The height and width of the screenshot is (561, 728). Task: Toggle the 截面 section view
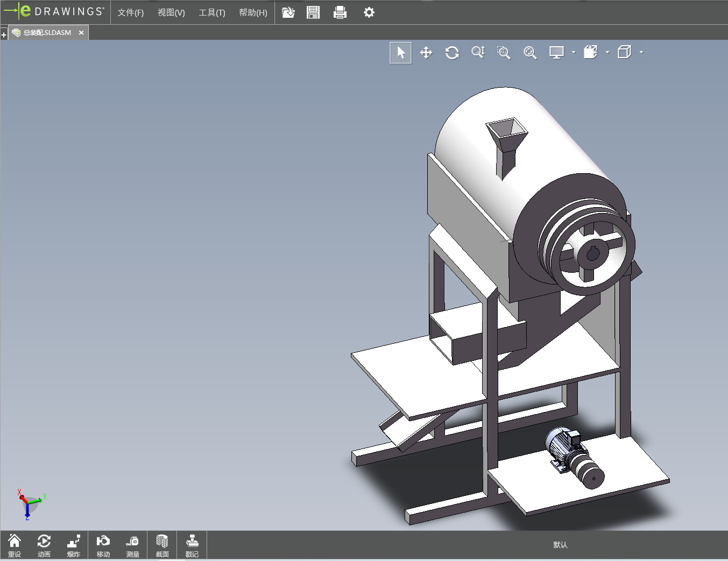(x=162, y=545)
